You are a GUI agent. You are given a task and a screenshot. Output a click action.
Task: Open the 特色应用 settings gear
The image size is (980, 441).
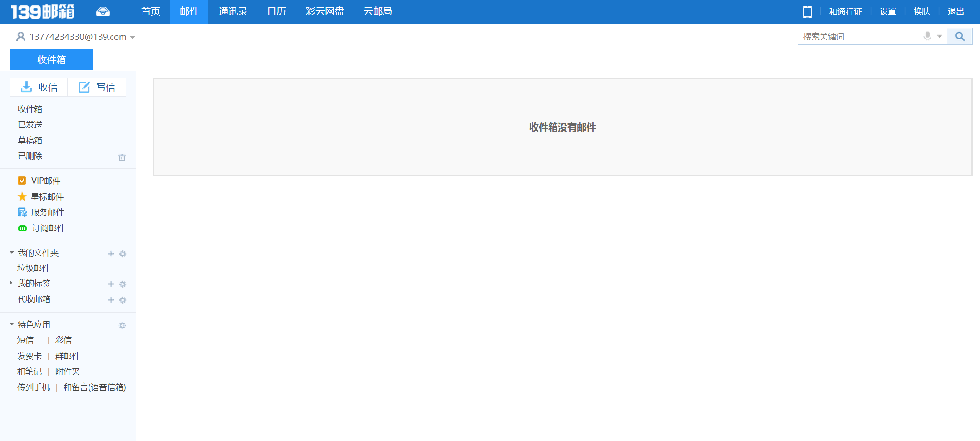click(x=122, y=325)
